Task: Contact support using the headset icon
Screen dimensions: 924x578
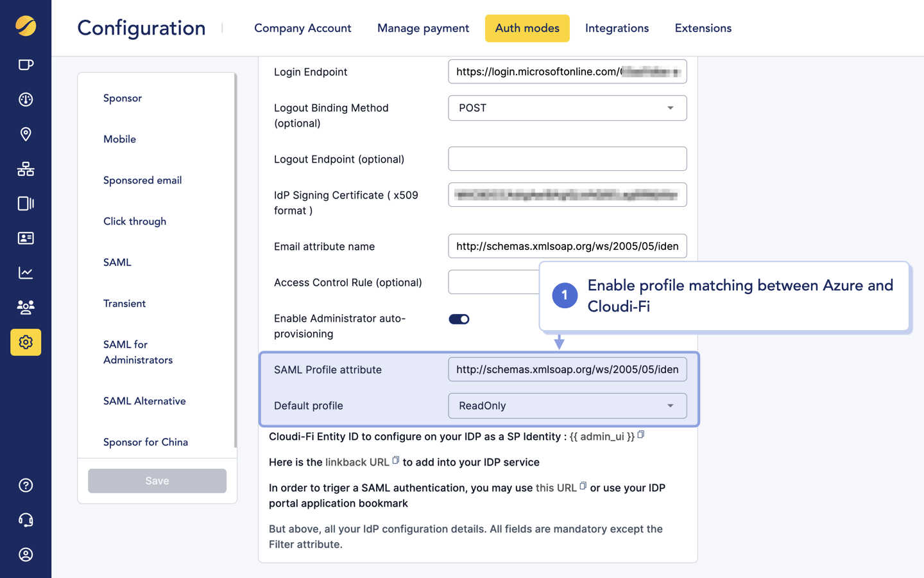Action: coord(26,520)
